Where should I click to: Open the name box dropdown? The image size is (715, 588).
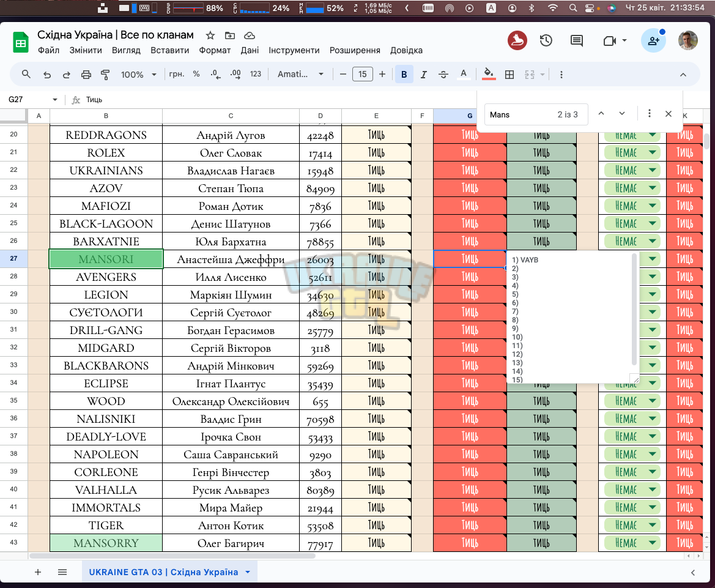tap(54, 100)
